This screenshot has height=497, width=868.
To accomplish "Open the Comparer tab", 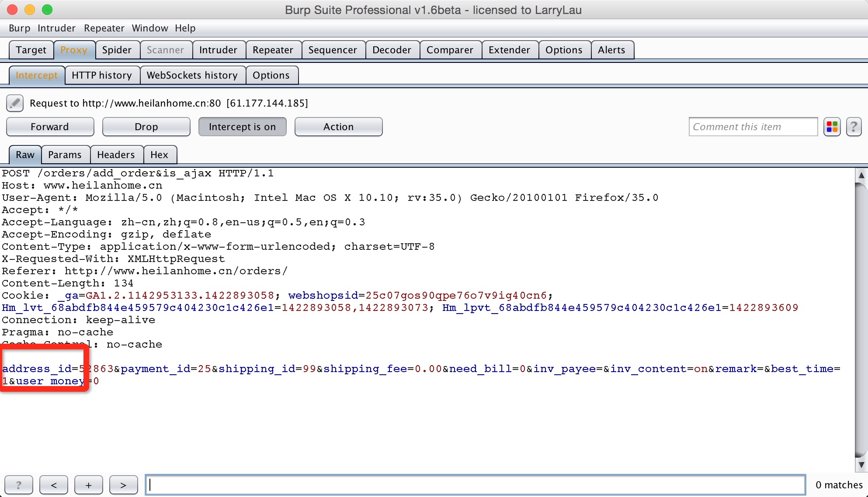I will coord(450,50).
